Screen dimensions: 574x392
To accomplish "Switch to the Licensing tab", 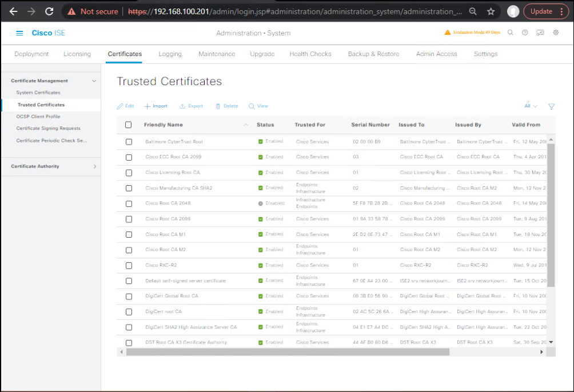I will point(77,54).
